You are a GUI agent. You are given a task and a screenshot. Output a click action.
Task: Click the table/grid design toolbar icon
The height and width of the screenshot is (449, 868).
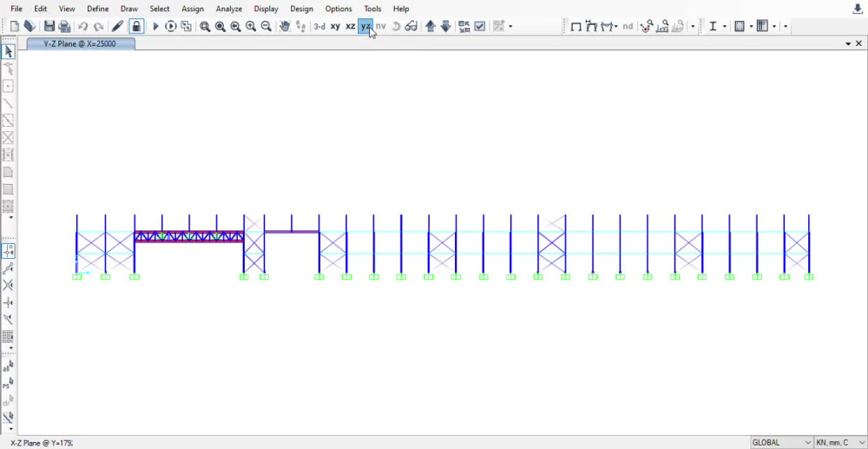(763, 26)
